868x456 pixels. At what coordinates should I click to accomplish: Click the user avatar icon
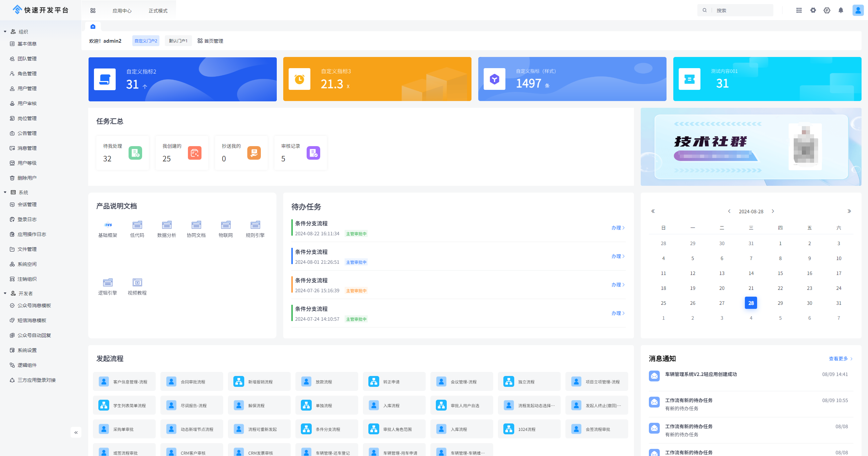tap(858, 11)
